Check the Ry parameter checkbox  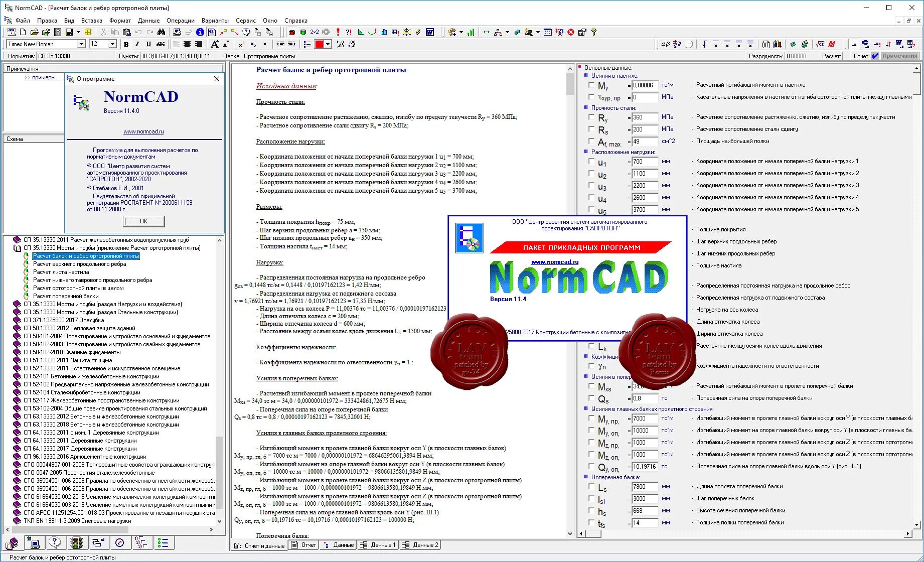click(591, 117)
